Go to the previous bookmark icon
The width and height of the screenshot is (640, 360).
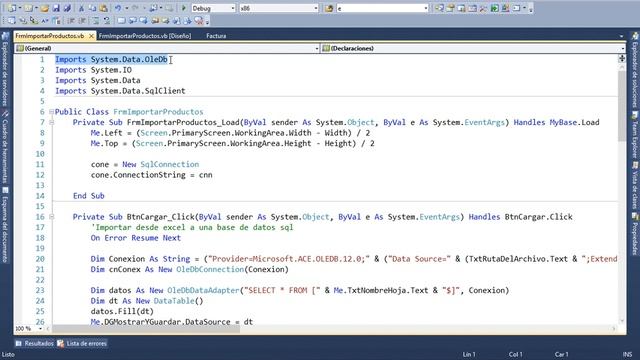coord(133,20)
